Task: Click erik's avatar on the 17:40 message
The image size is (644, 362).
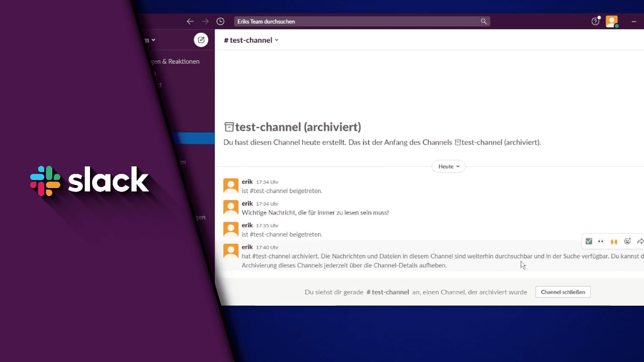Action: coord(231,251)
